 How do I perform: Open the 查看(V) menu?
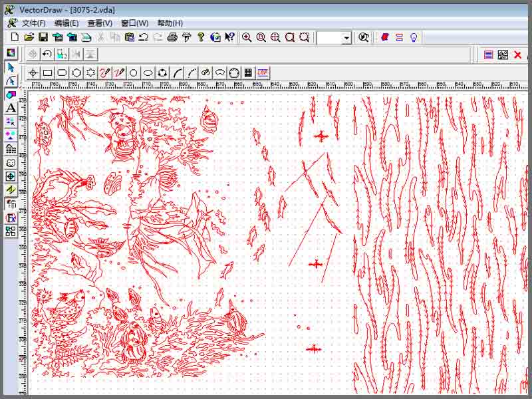pos(100,23)
